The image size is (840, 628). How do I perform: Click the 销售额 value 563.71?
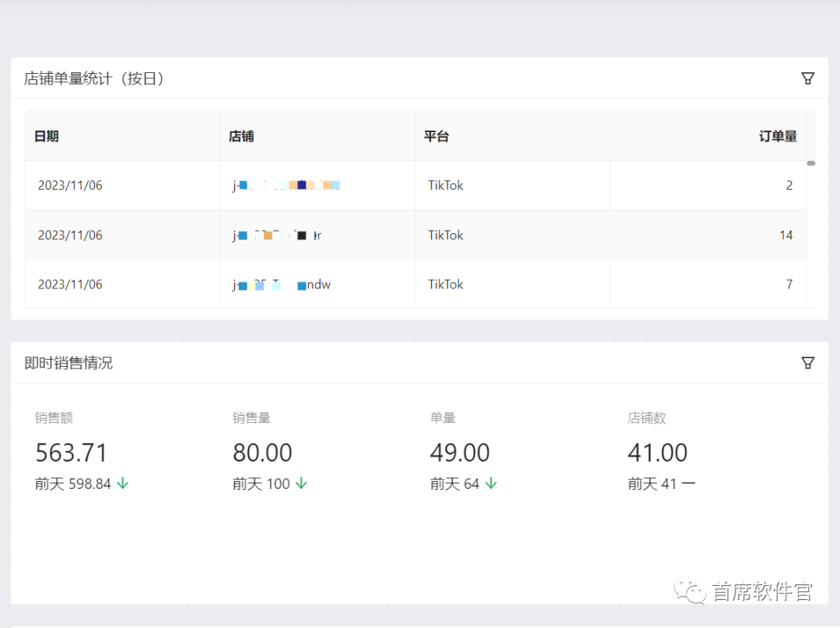(72, 452)
